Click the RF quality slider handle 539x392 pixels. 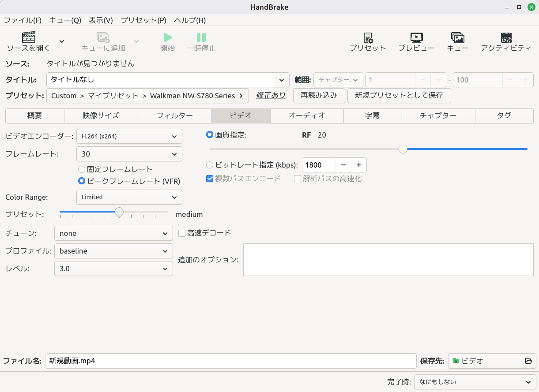403,149
